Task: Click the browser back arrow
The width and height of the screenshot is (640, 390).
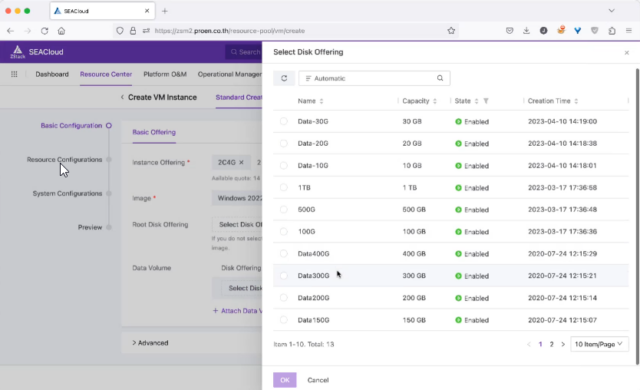Action: tap(11, 31)
